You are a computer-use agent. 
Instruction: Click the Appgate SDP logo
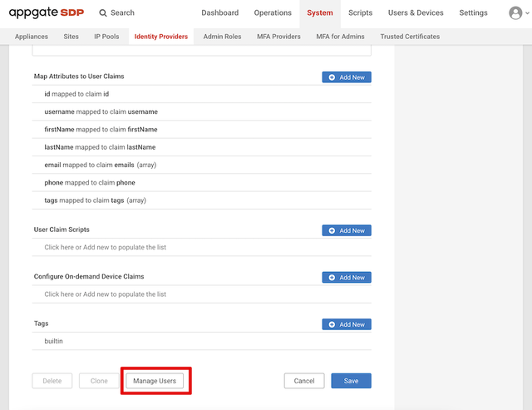pos(47,13)
